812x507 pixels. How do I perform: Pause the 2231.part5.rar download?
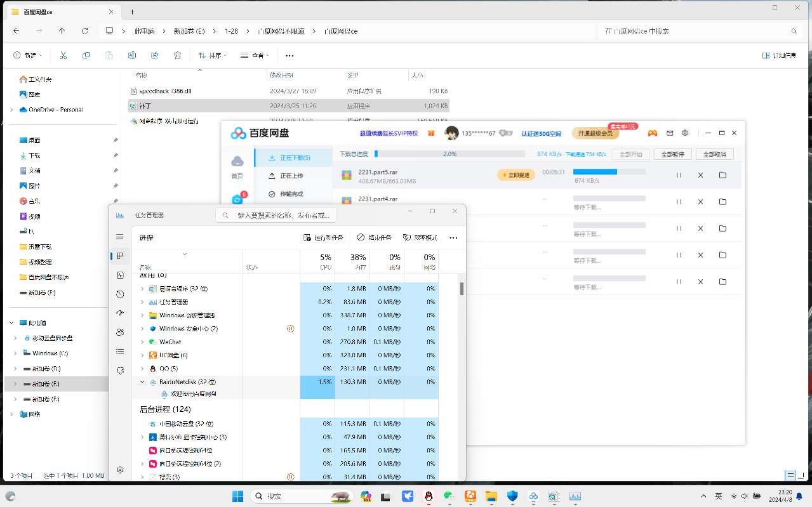click(679, 175)
